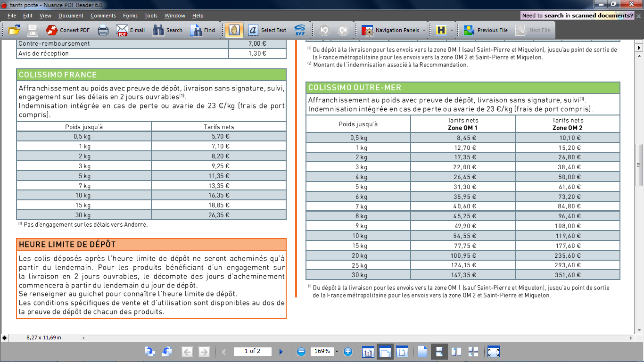Open the Tools menu
644x362 pixels.
tap(151, 16)
